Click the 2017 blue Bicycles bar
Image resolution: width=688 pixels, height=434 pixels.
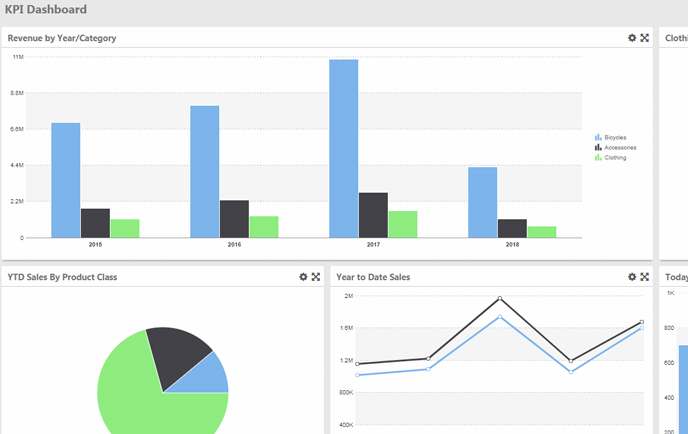(343, 148)
